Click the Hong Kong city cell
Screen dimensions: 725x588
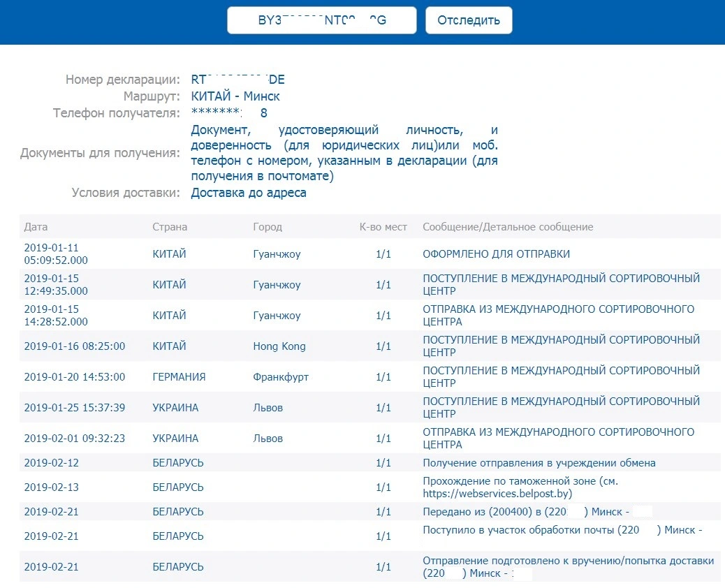tap(279, 346)
